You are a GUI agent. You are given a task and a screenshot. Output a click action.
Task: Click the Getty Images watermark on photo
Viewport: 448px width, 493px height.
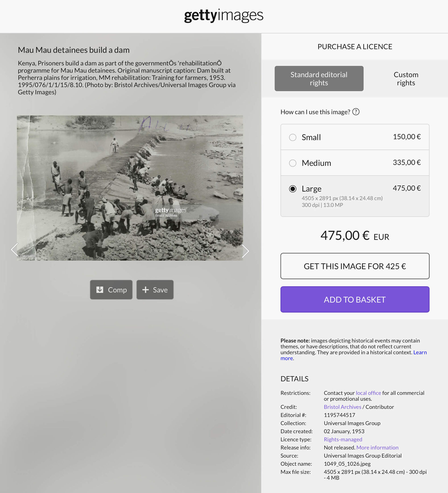pyautogui.click(x=171, y=212)
